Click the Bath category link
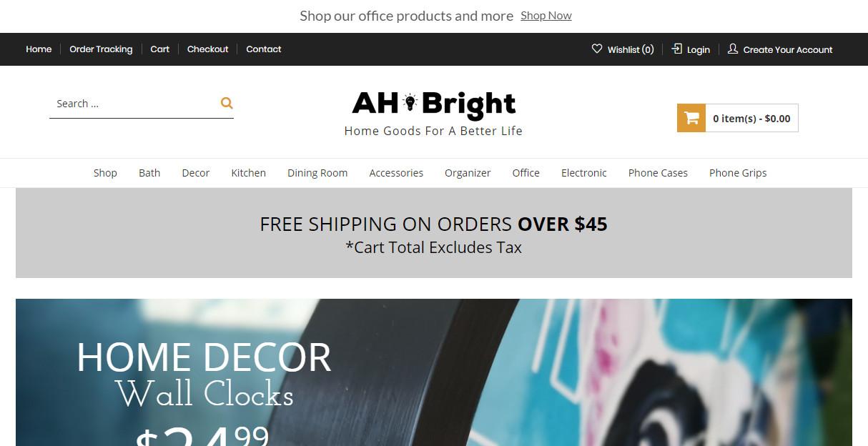 pos(149,173)
